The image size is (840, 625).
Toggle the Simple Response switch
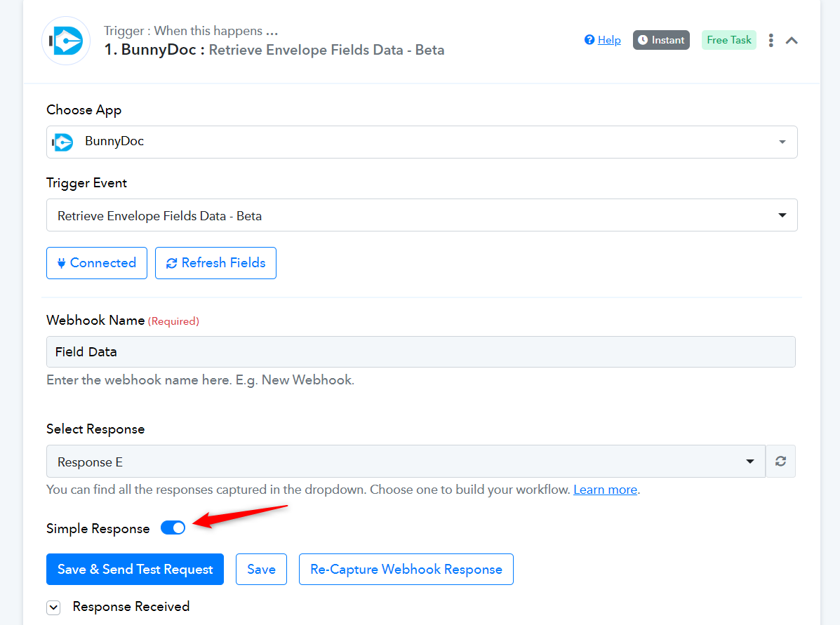(x=173, y=528)
